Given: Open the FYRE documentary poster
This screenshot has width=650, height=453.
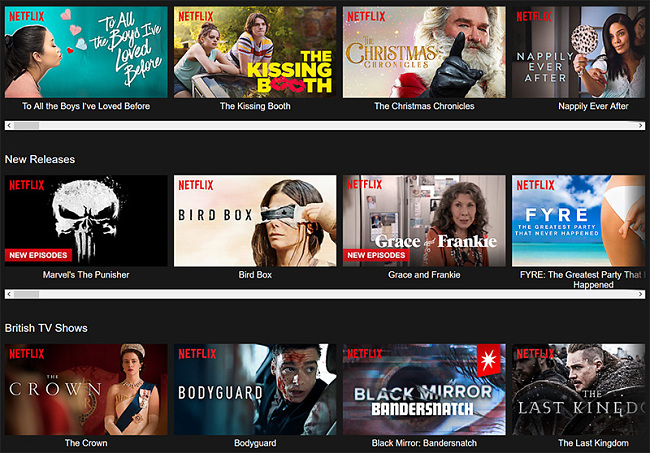Looking at the screenshot, I should click(x=579, y=221).
